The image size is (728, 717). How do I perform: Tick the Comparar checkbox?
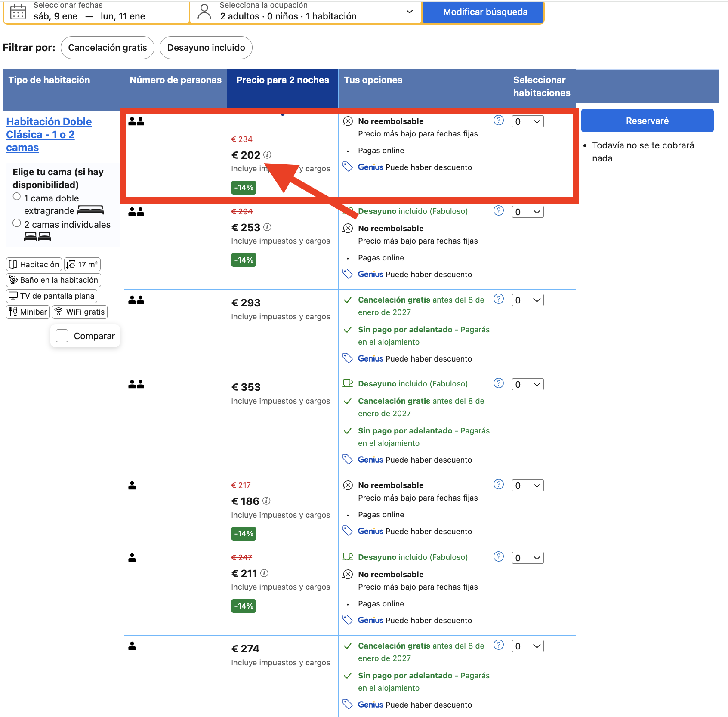62,336
